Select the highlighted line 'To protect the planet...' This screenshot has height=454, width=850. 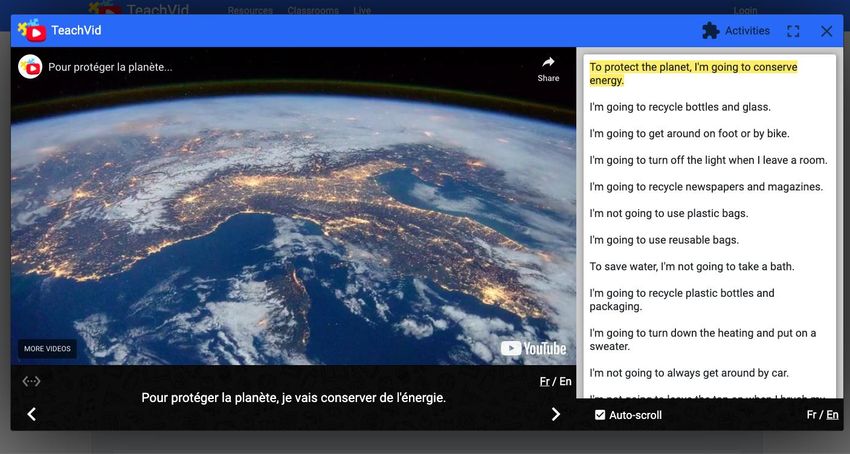tap(693, 74)
